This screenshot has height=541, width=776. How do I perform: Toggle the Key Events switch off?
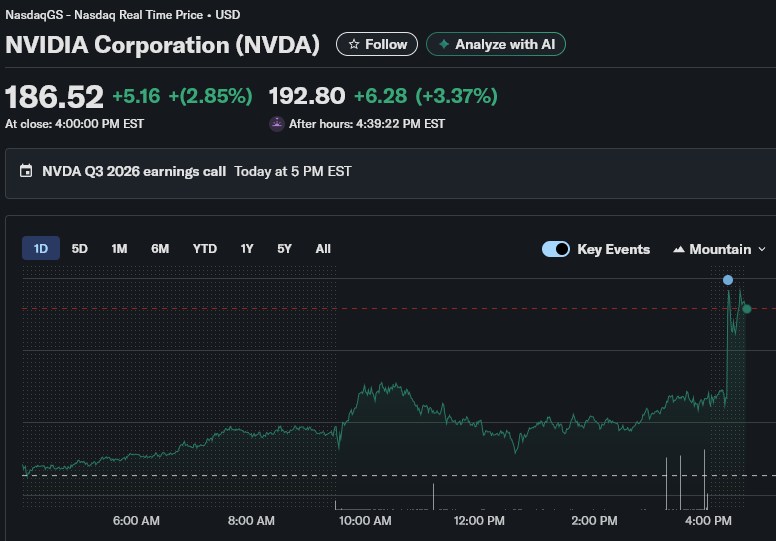pyautogui.click(x=556, y=249)
